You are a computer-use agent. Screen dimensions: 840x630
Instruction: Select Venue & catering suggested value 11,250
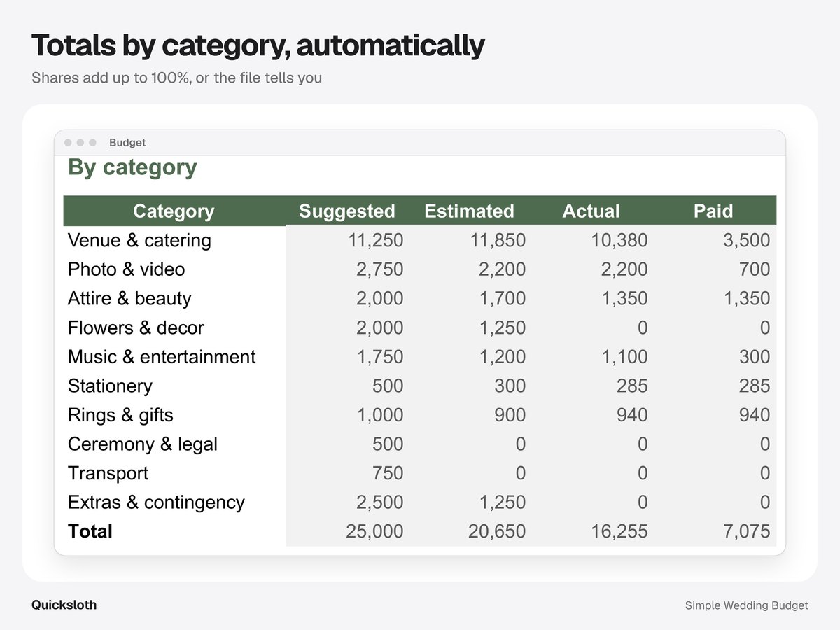click(376, 241)
